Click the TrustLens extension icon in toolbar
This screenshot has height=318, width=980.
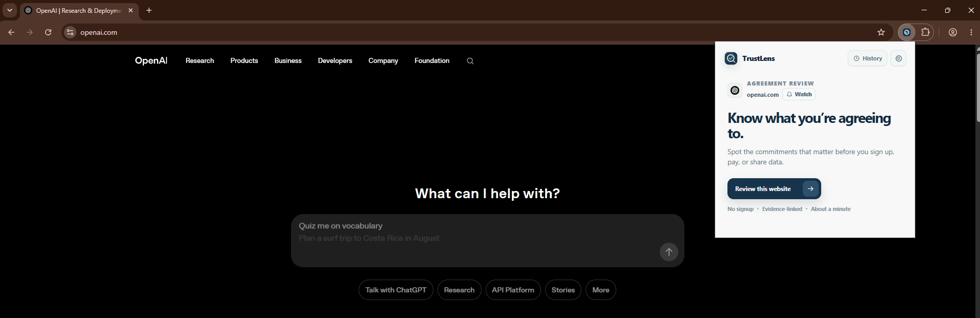907,32
